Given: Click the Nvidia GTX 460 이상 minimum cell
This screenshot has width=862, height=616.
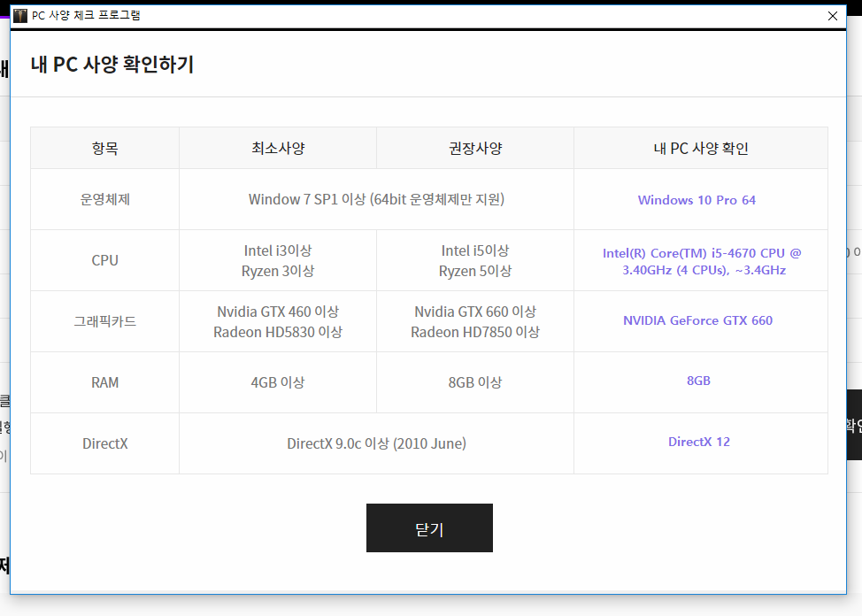Looking at the screenshot, I should (x=278, y=312).
